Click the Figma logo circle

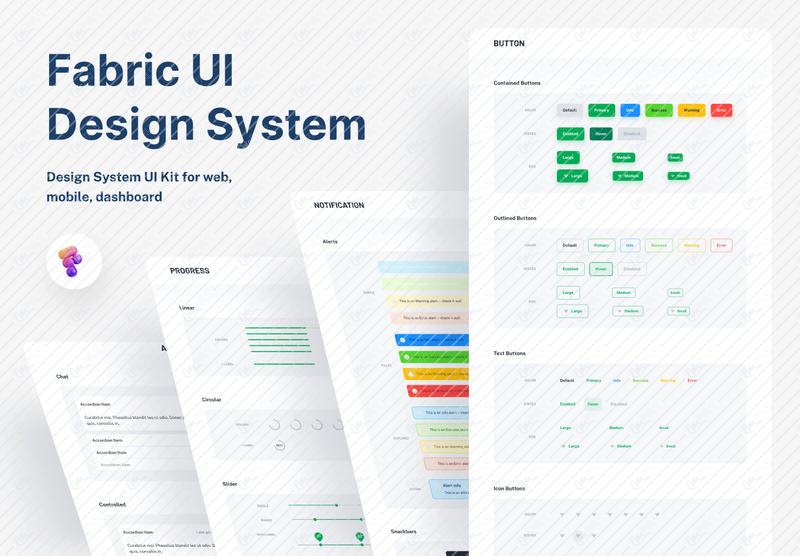[x=74, y=262]
